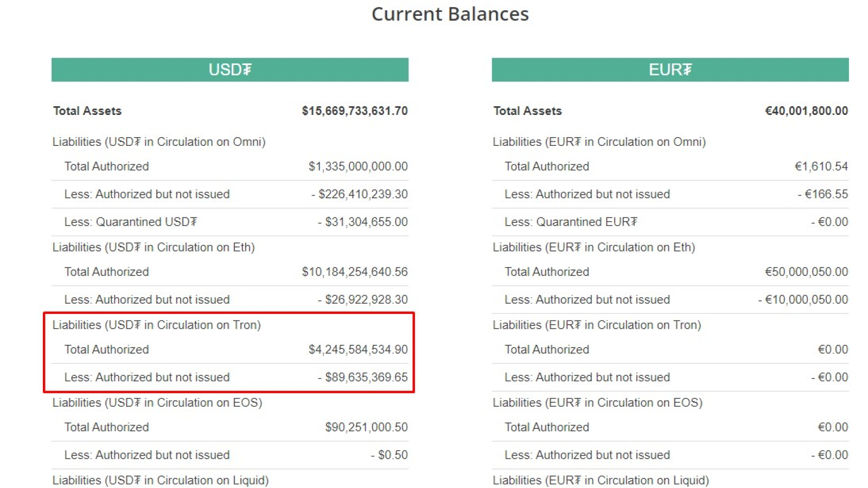Click the Current Balances heading

click(x=450, y=14)
